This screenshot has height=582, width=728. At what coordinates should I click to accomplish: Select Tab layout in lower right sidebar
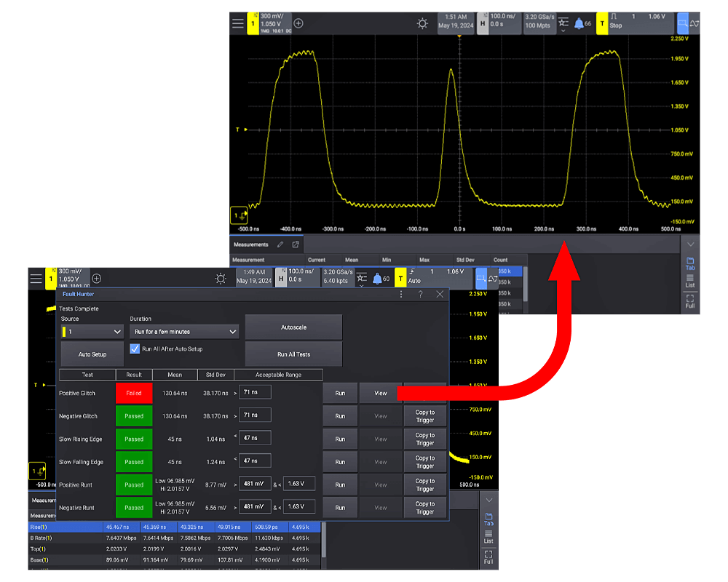pyautogui.click(x=488, y=519)
